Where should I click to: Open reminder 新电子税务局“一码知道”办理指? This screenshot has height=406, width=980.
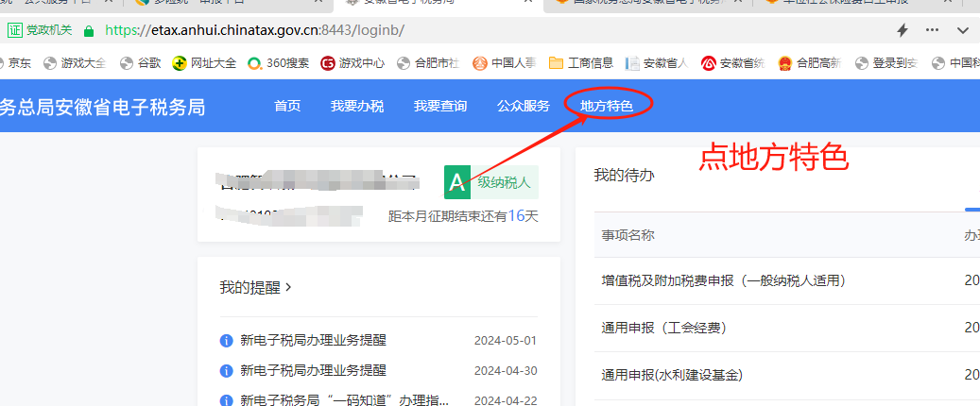tap(344, 399)
